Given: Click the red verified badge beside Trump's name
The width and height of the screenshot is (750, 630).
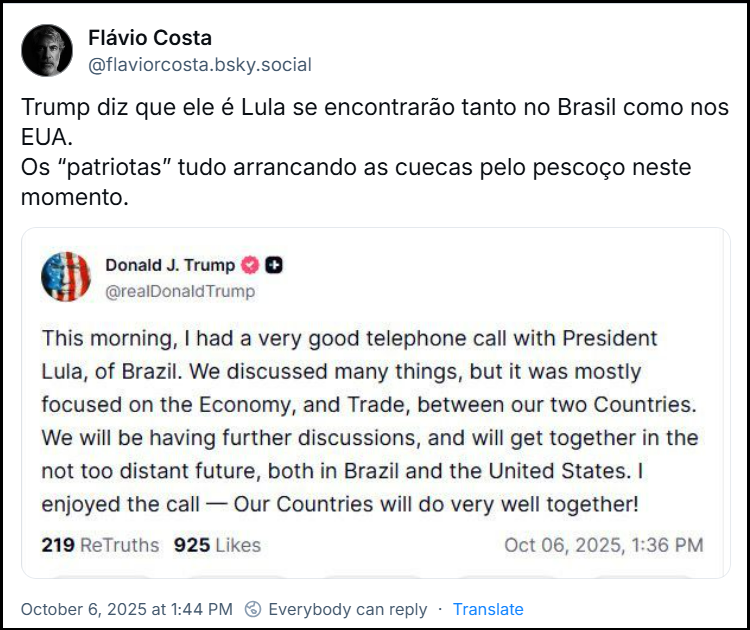Looking at the screenshot, I should pyautogui.click(x=250, y=266).
